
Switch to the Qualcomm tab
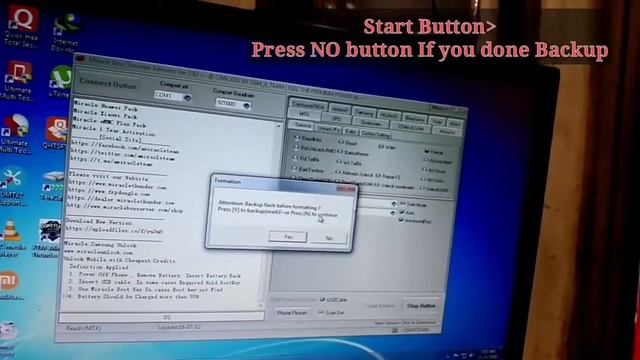pyautogui.click(x=370, y=123)
